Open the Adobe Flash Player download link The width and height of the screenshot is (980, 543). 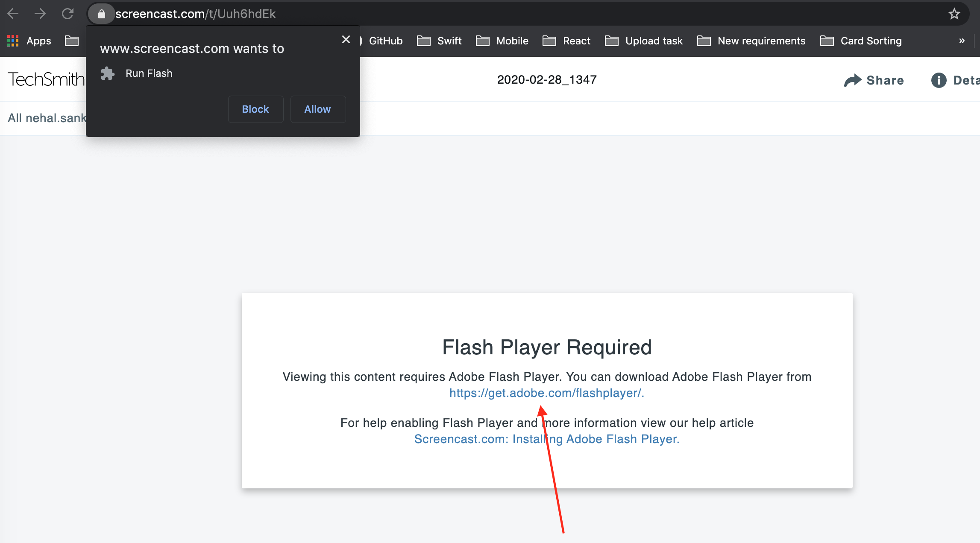click(546, 393)
